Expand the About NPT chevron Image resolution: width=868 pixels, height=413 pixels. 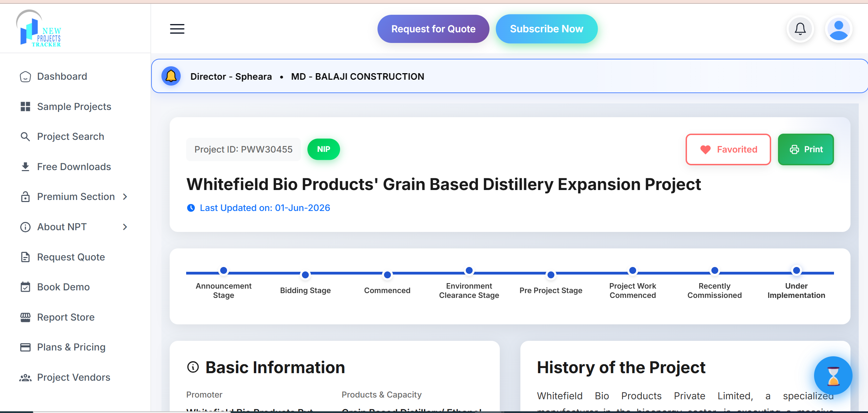(x=125, y=227)
